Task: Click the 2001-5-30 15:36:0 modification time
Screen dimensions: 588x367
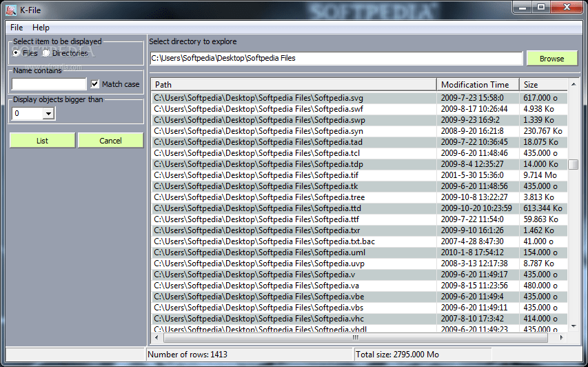Action: coord(472,175)
